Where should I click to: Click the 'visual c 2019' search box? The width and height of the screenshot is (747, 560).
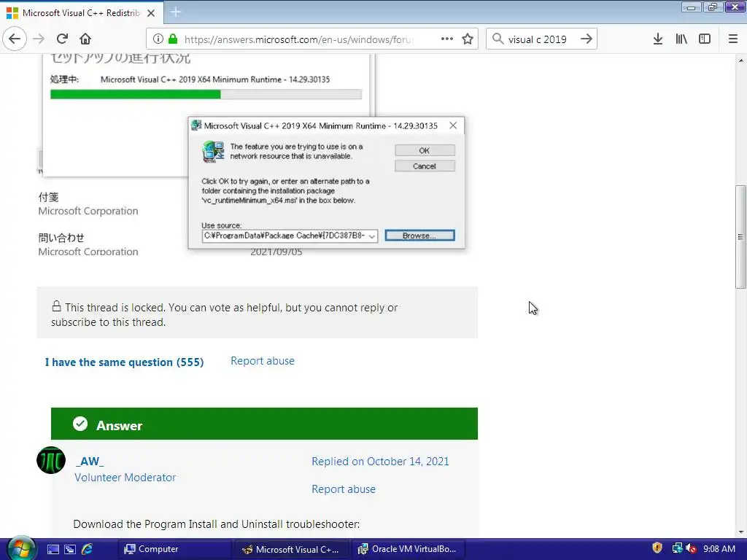[x=538, y=39]
